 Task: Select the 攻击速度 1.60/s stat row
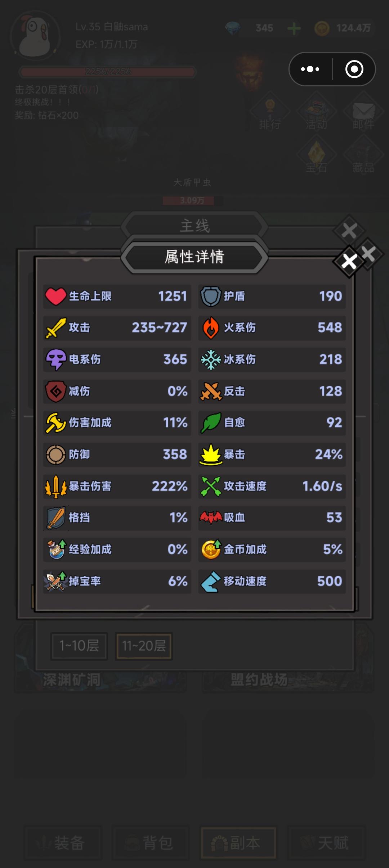[272, 486]
